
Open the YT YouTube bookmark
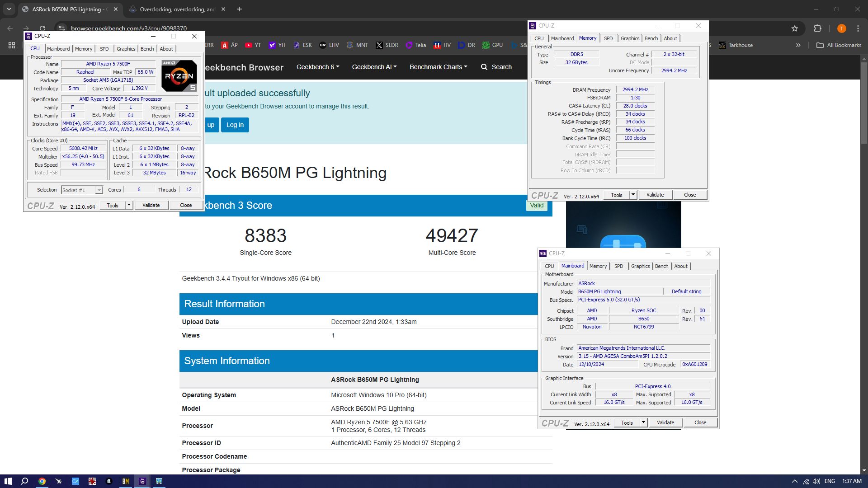pyautogui.click(x=253, y=45)
